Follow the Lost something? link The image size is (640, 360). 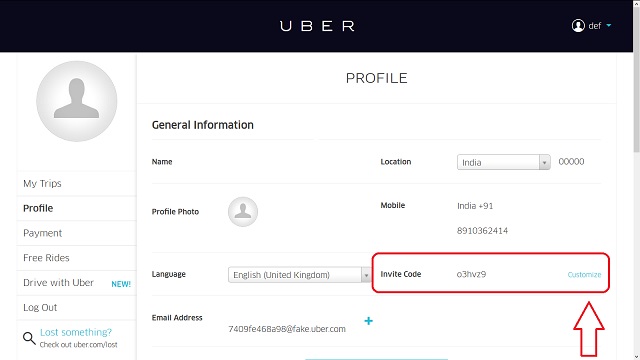click(x=76, y=332)
